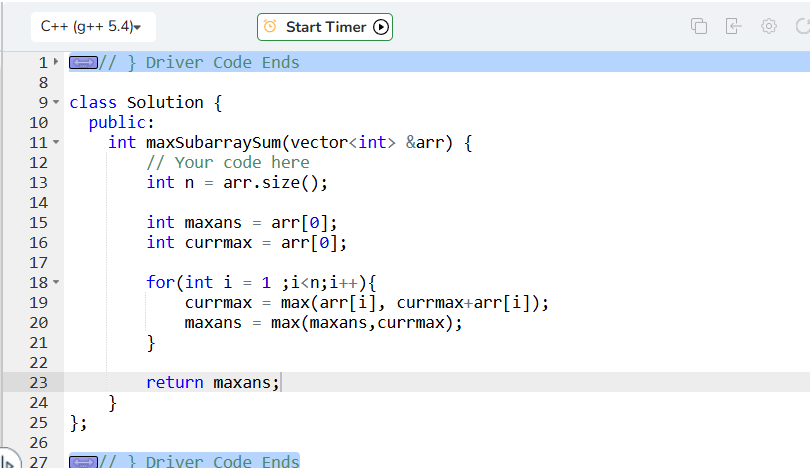810x468 pixels.
Task: Click the exit/import arrow icon in the toolbar
Action: point(734,26)
